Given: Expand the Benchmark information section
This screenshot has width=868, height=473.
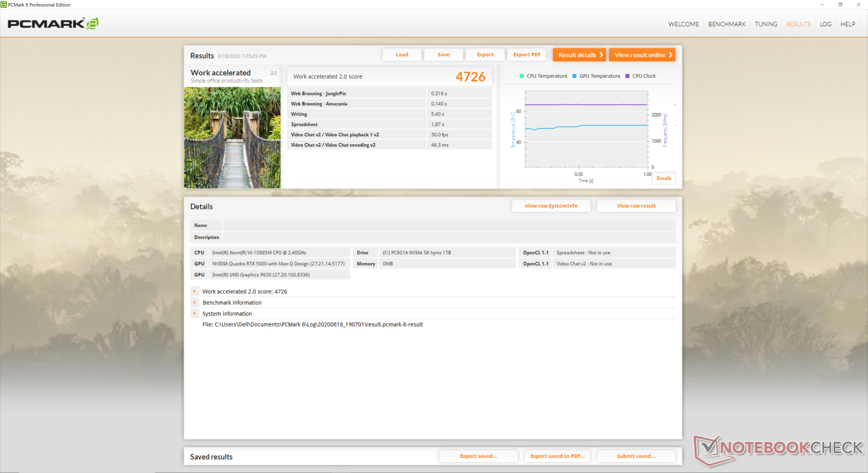Looking at the screenshot, I should [x=195, y=303].
